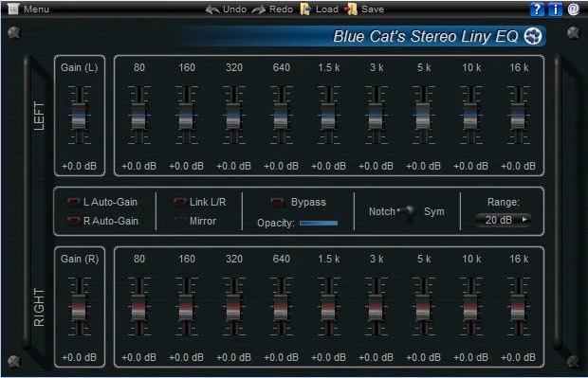Open the info (i) icon
The width and height of the screenshot is (588, 378).
tap(556, 9)
